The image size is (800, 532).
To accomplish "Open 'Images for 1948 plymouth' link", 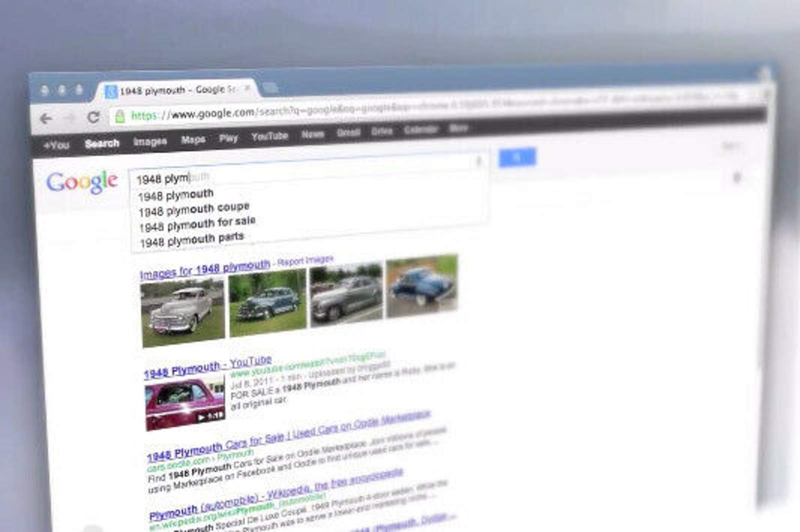I will [204, 269].
